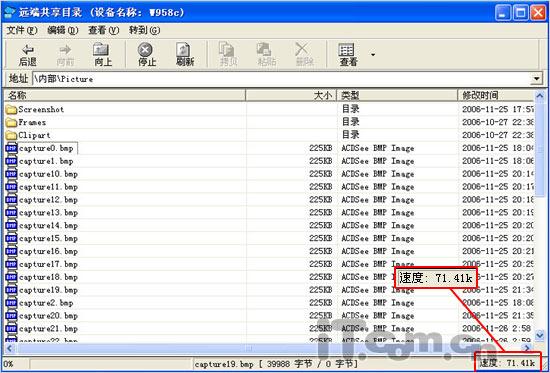Click the 225KB size of capture0.bmp

tap(321, 148)
